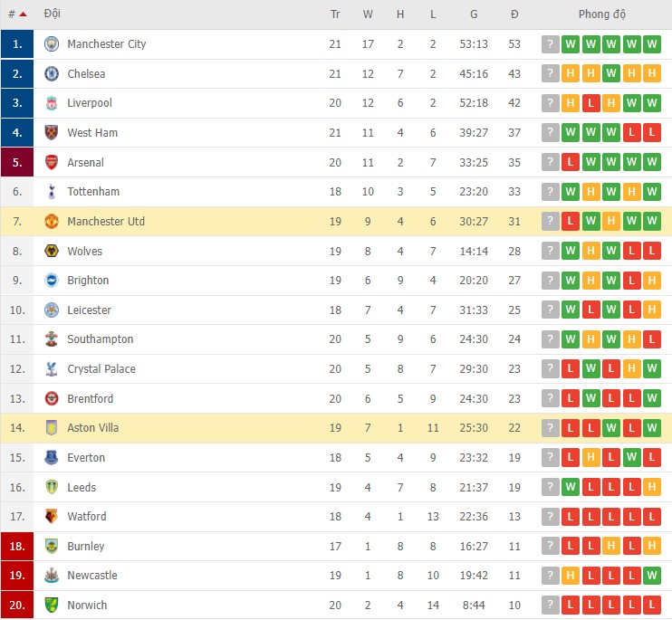Sort the table by the # column arrow

(x=23, y=14)
